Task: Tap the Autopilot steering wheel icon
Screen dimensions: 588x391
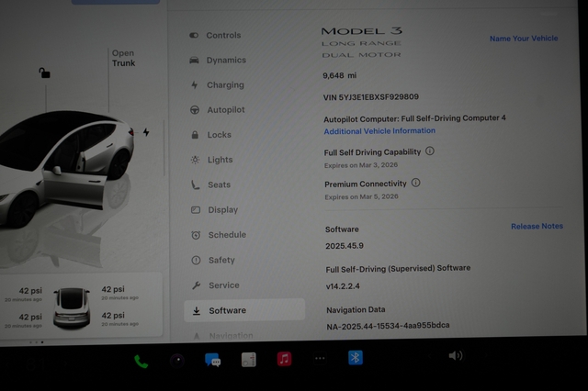Action: [x=195, y=110]
